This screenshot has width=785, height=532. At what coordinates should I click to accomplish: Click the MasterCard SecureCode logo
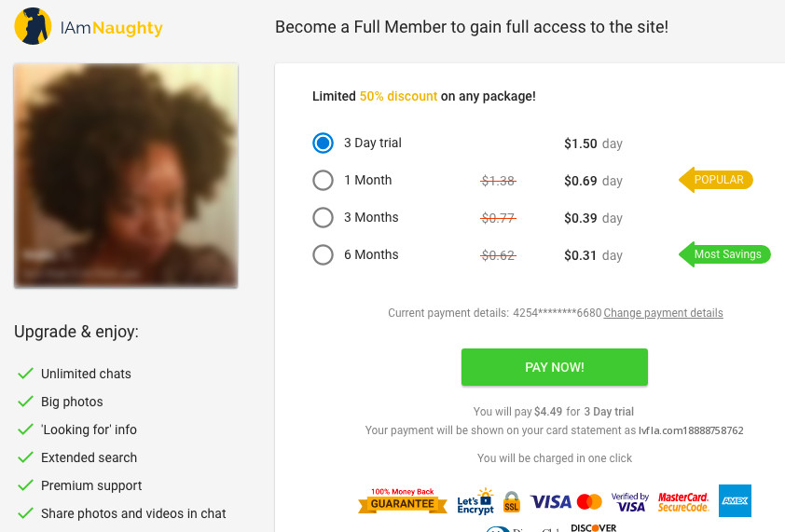[683, 502]
